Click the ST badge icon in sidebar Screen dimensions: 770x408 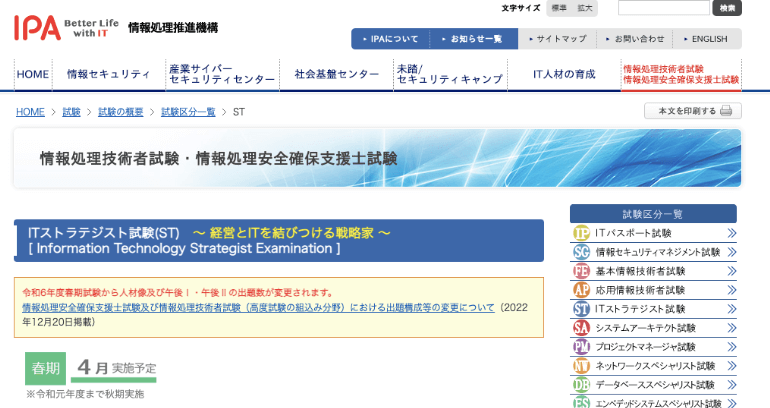pyautogui.click(x=581, y=309)
